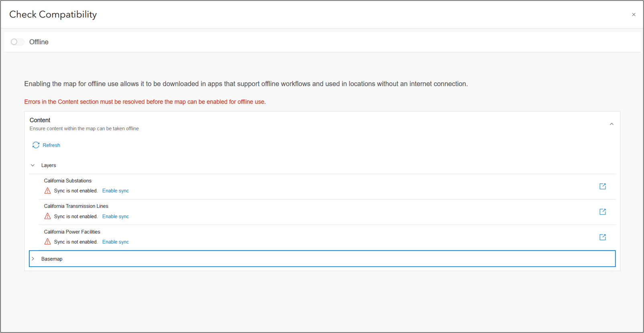Select the Basemap row label
644x333 pixels.
pos(52,259)
